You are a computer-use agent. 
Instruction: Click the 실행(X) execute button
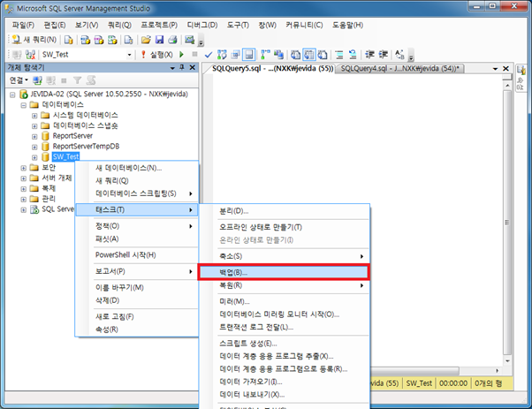156,54
